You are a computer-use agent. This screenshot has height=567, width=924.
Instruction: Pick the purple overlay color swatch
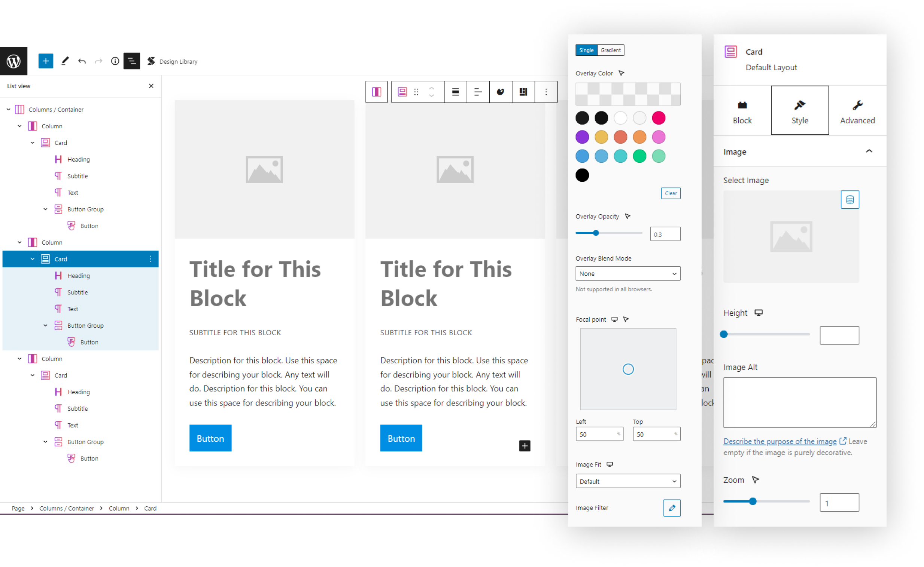tap(582, 137)
